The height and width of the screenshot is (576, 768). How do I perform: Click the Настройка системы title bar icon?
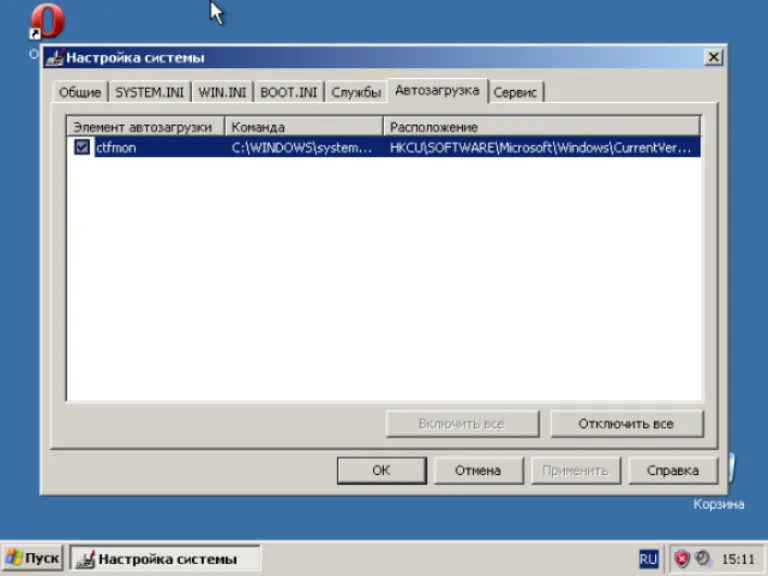(x=54, y=58)
